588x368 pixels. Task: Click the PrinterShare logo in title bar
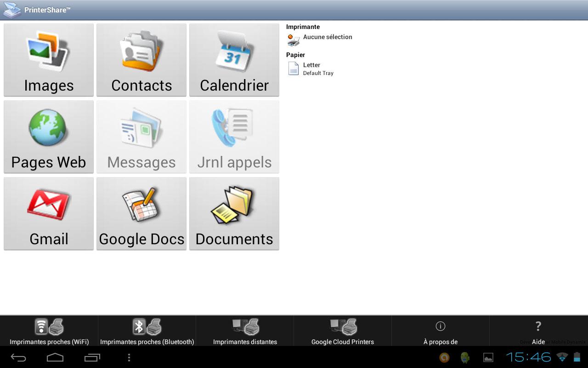point(12,10)
